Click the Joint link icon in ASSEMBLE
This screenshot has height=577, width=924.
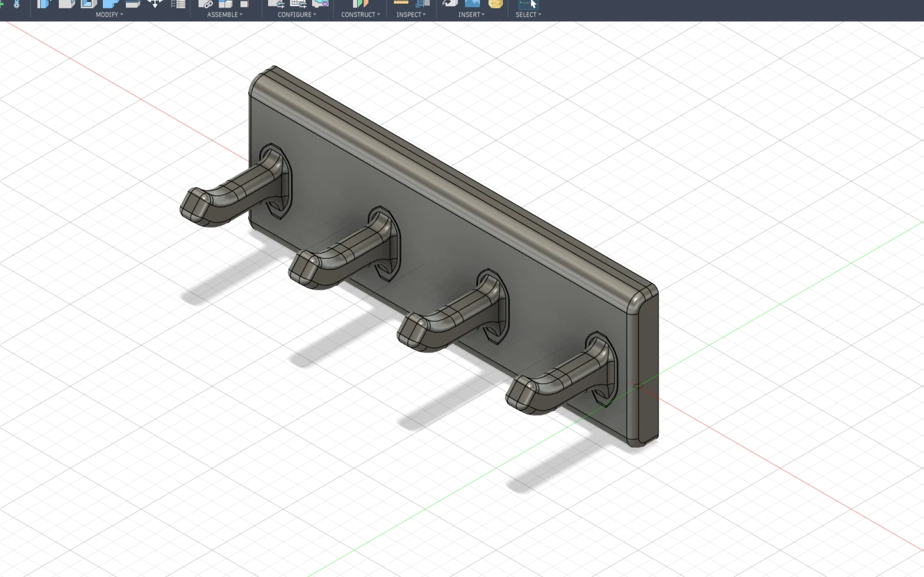click(206, 3)
